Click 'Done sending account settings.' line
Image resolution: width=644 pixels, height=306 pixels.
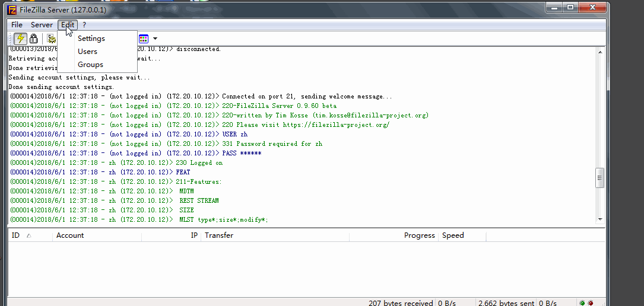62,87
